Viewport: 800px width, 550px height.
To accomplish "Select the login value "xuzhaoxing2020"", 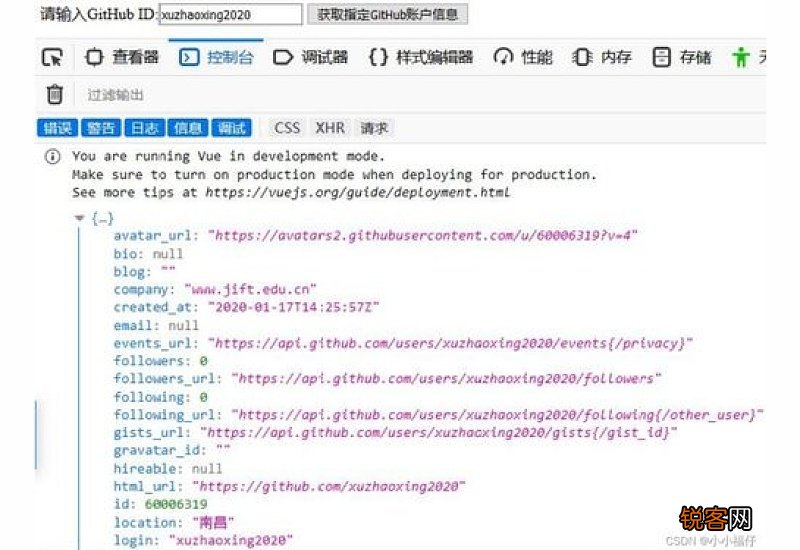I will click(231, 540).
